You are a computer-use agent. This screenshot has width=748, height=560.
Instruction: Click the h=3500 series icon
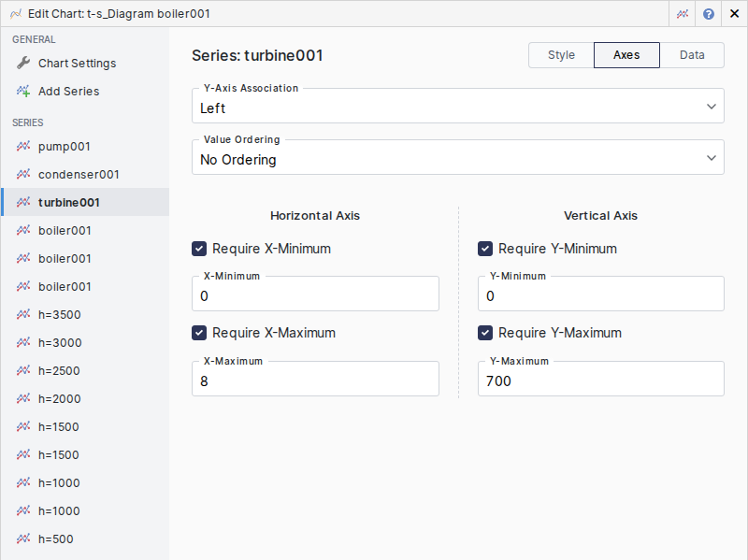coord(23,315)
